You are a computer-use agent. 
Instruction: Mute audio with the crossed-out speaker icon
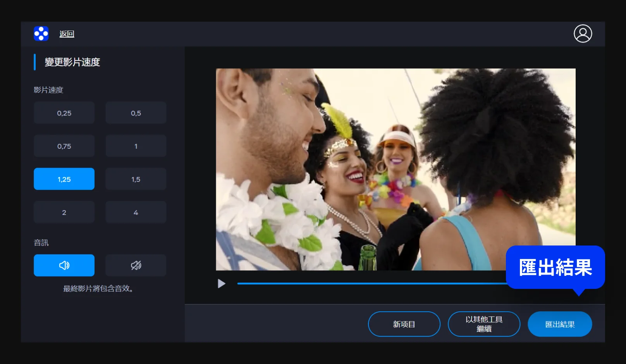tap(136, 265)
